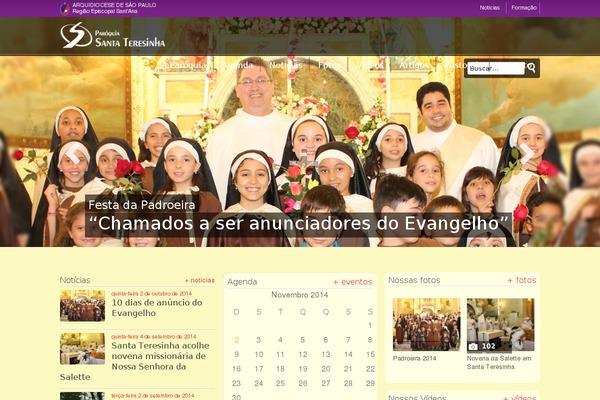Open the A Paróquia menu item
Viewport: 600px width, 400px height.
click(184, 65)
